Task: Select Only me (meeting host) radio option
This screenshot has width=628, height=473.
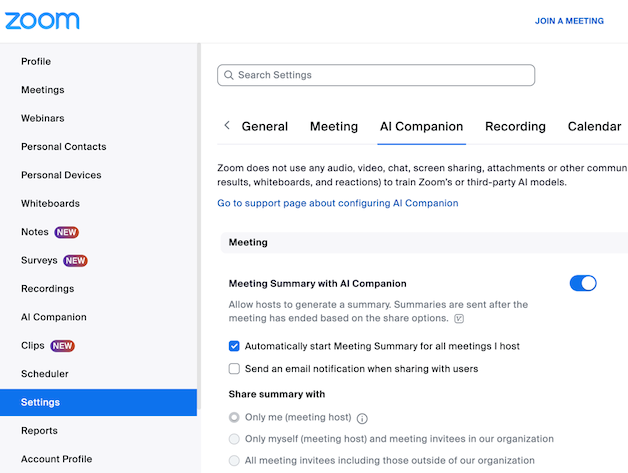Action: click(234, 417)
